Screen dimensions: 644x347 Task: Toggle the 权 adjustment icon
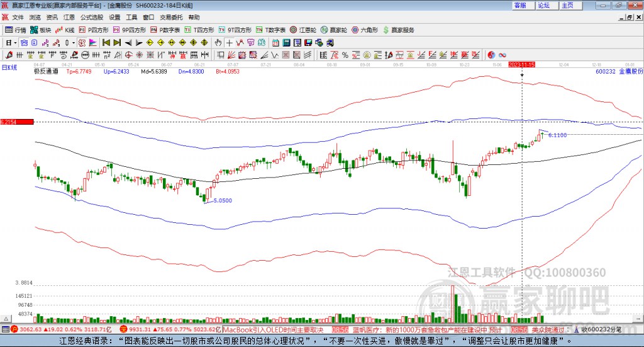pyautogui.click(x=82, y=43)
